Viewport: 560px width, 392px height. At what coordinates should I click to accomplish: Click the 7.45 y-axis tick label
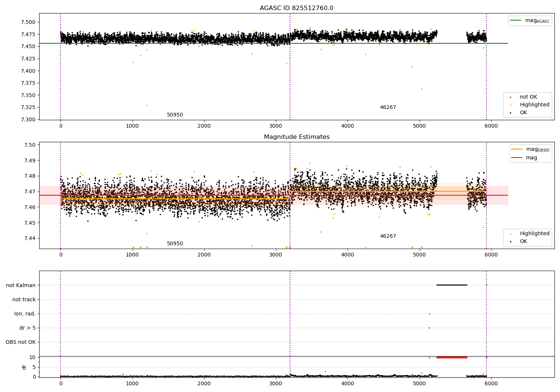tap(29, 223)
